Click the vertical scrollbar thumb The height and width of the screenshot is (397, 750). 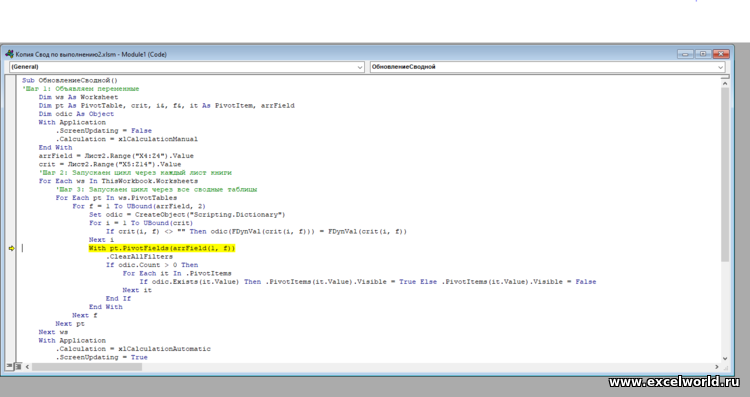pyautogui.click(x=725, y=175)
